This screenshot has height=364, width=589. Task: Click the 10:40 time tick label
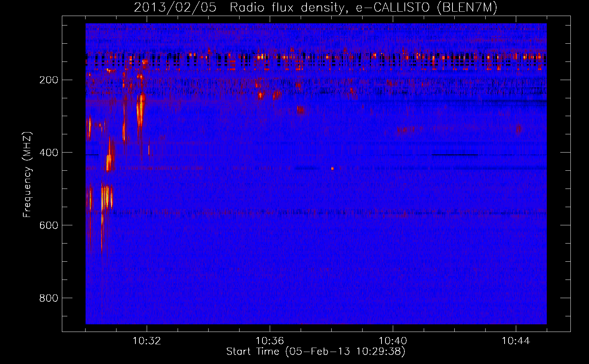(x=393, y=341)
